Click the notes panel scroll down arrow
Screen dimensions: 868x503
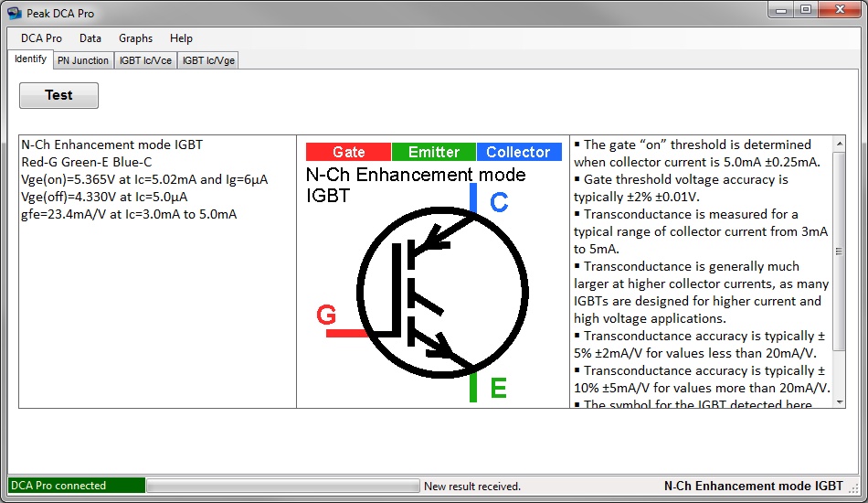pyautogui.click(x=839, y=402)
